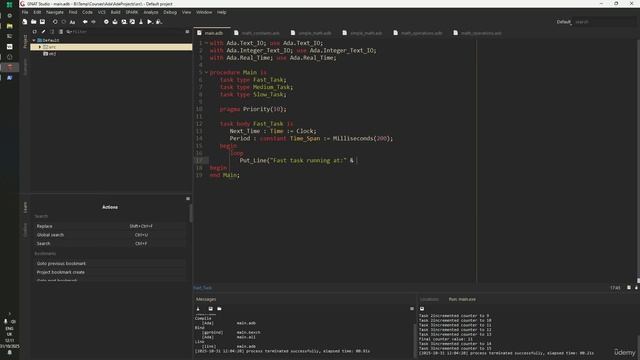Click the Redo toolbar icon
This screenshot has width=640, height=360.
pos(64,22)
